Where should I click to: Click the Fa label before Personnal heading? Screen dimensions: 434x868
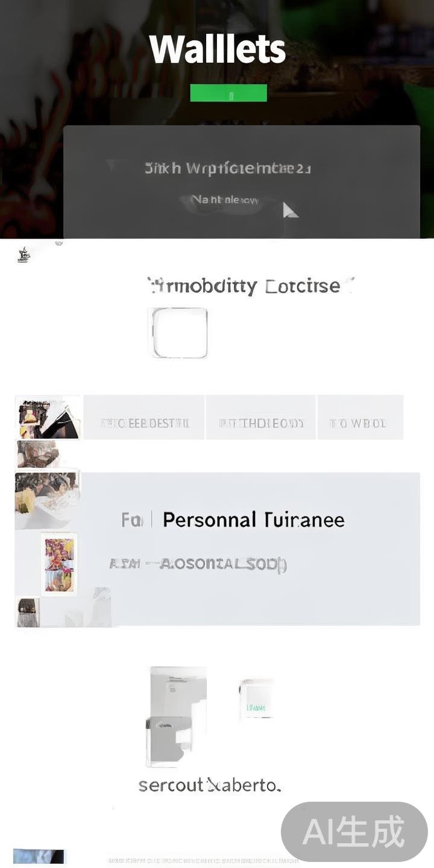tap(131, 520)
